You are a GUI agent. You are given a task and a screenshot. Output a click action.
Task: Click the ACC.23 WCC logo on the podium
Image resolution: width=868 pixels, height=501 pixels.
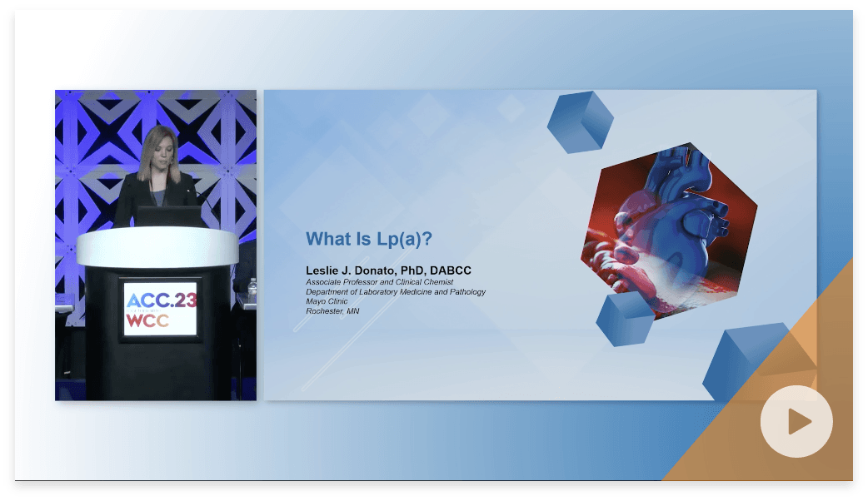[160, 307]
